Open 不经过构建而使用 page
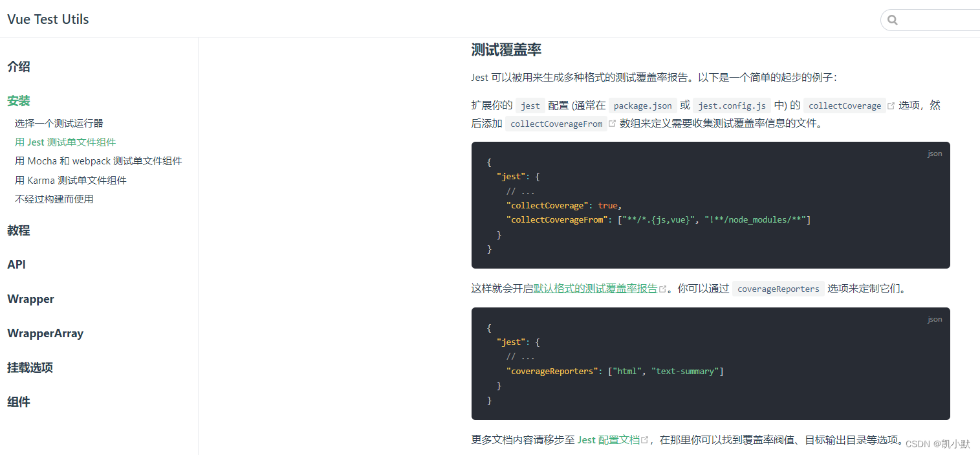The image size is (980, 455). (54, 199)
